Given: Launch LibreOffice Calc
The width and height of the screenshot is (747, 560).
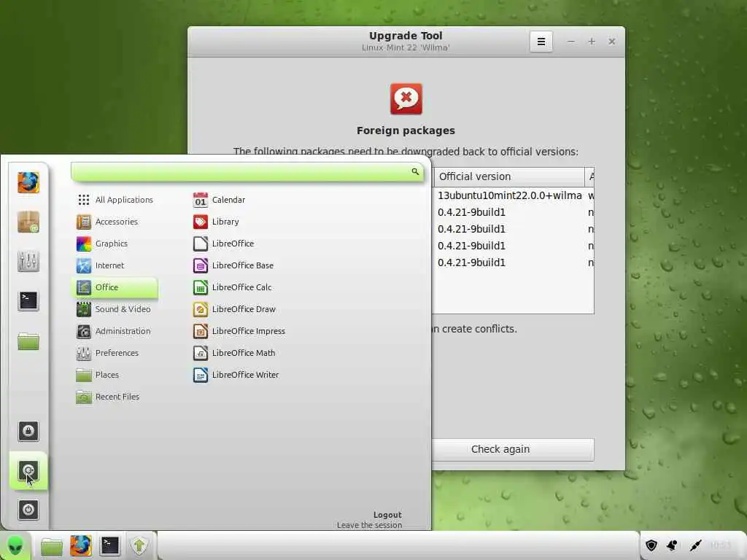Looking at the screenshot, I should click(x=233, y=287).
